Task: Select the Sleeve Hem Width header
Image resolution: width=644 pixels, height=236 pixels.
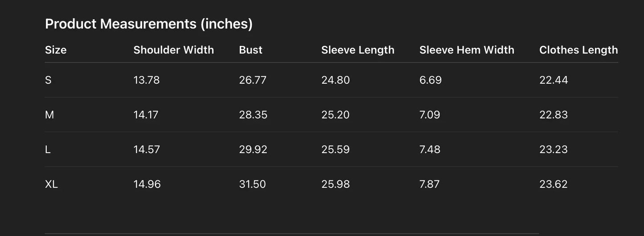Action: (467, 50)
